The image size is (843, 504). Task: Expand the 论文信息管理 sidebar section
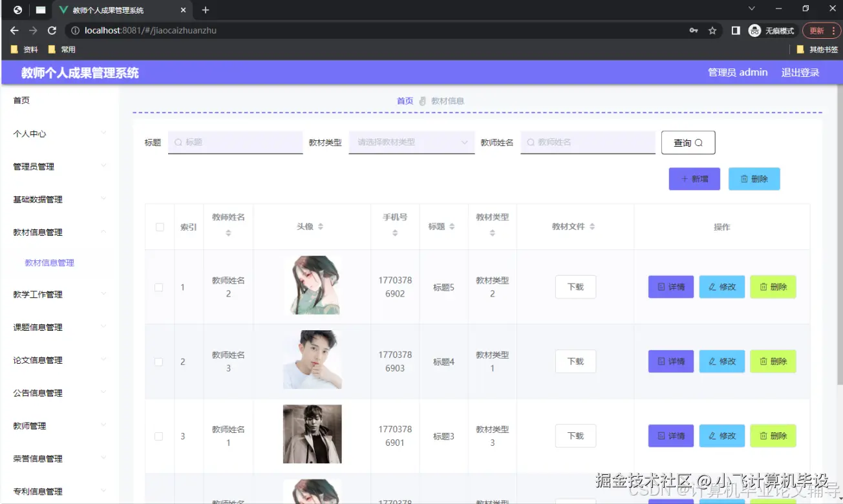(37, 360)
